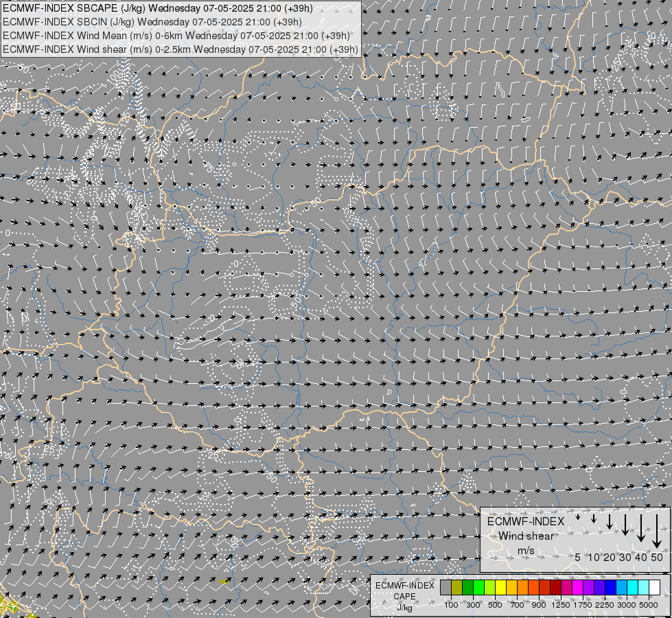
Task: Select the dark red swatch in CAPE legend
Action: [555, 588]
